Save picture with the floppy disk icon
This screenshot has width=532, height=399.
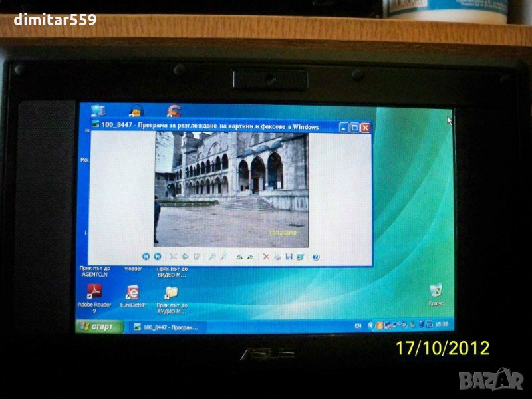pyautogui.click(x=289, y=256)
